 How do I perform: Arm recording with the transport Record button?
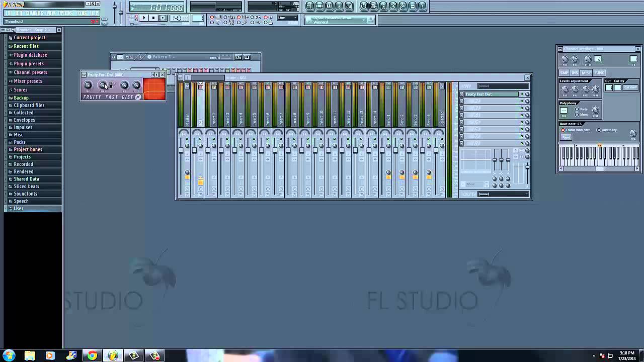(163, 18)
